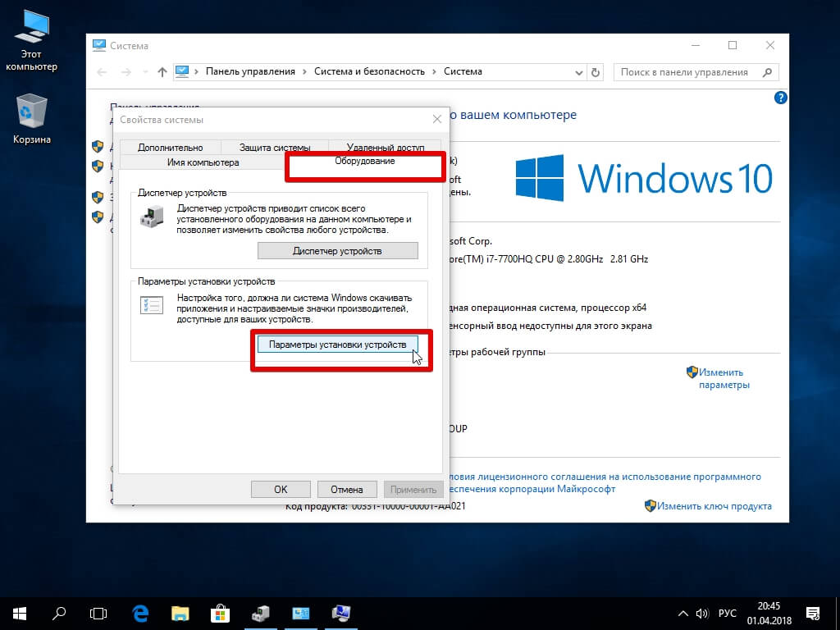Click the Изменить параметры link
The image size is (840, 630).
coord(724,378)
